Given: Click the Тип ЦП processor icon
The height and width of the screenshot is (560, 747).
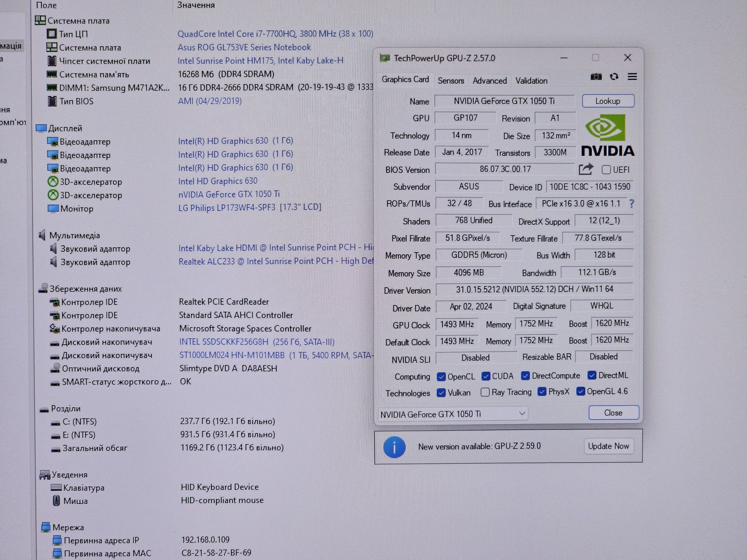Looking at the screenshot, I should point(52,34).
